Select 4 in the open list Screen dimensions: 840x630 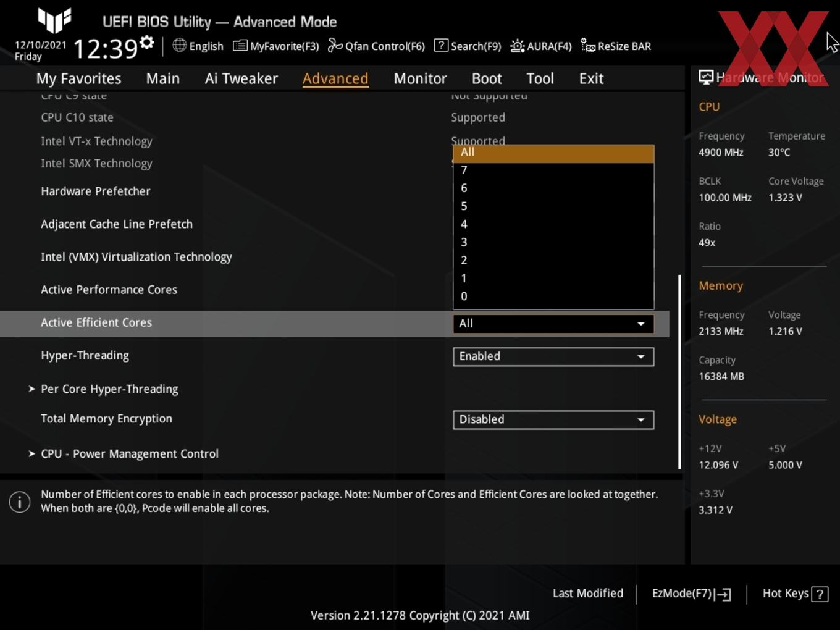point(553,224)
